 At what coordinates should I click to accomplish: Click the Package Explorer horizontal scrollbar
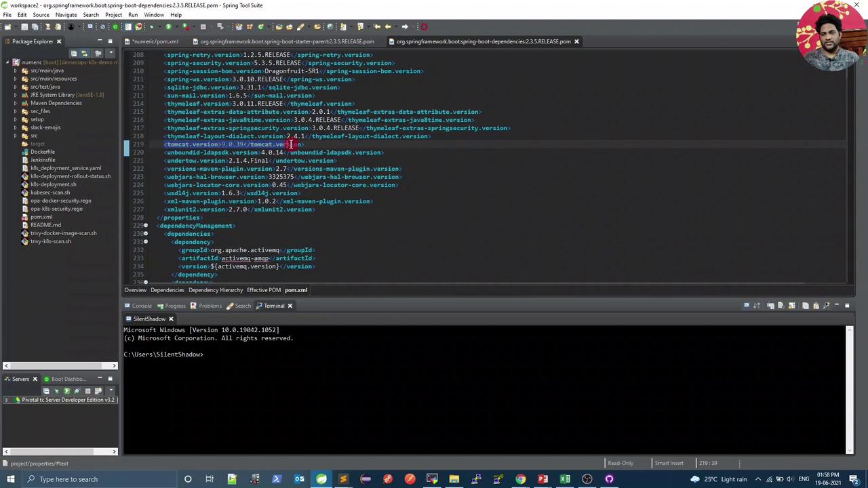(x=59, y=366)
